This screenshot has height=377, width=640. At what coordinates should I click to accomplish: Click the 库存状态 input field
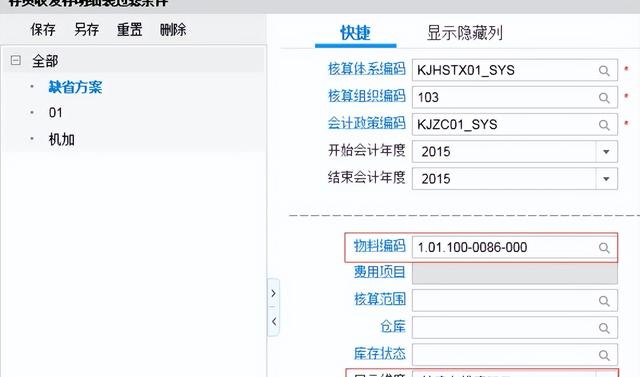tap(515, 355)
